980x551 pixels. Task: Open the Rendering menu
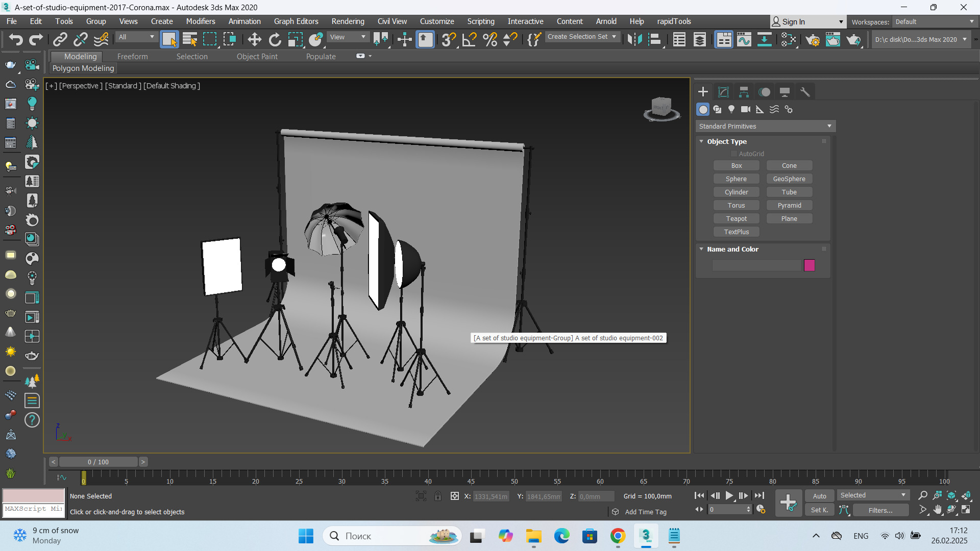pos(348,21)
